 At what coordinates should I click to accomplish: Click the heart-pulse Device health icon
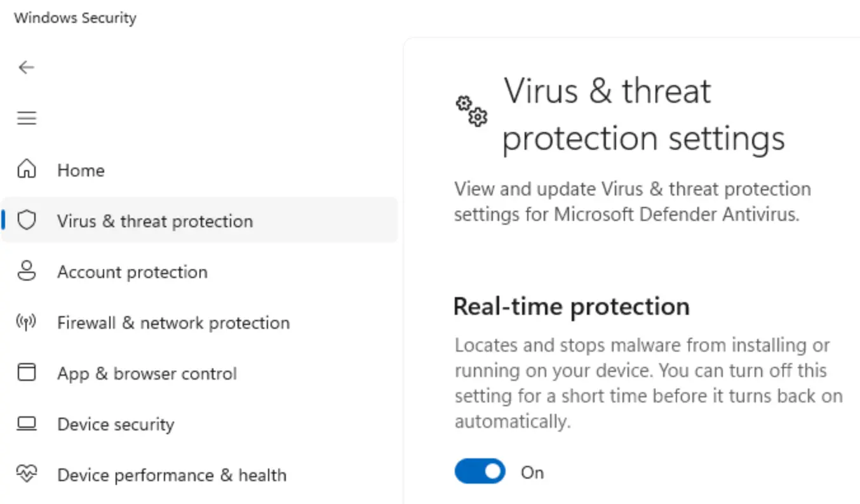coord(27,474)
